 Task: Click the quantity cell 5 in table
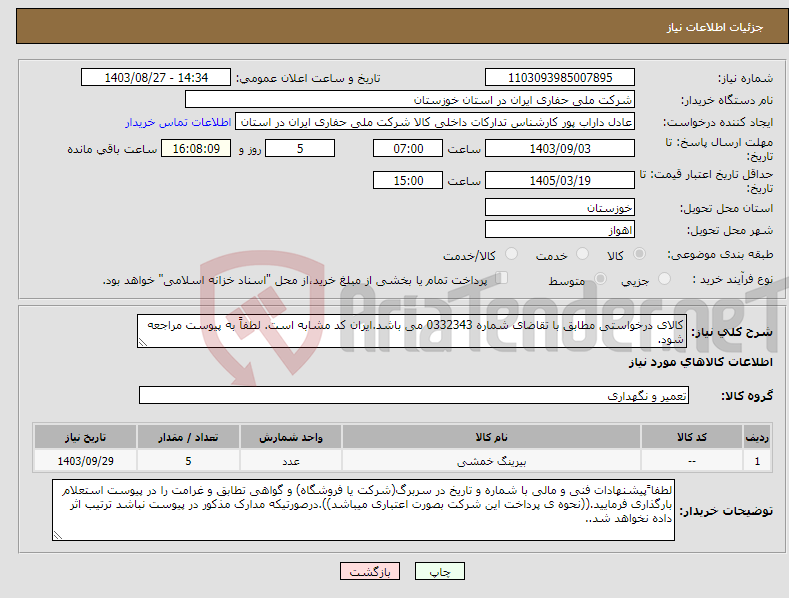click(x=188, y=461)
